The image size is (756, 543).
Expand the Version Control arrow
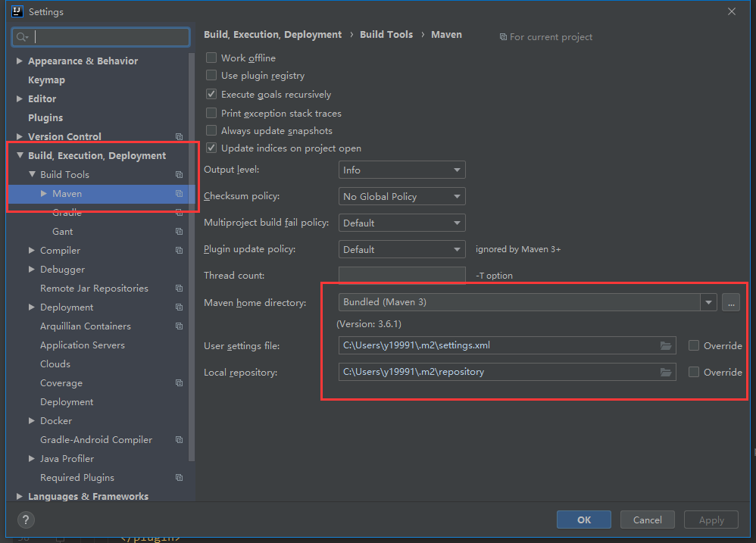(x=19, y=137)
